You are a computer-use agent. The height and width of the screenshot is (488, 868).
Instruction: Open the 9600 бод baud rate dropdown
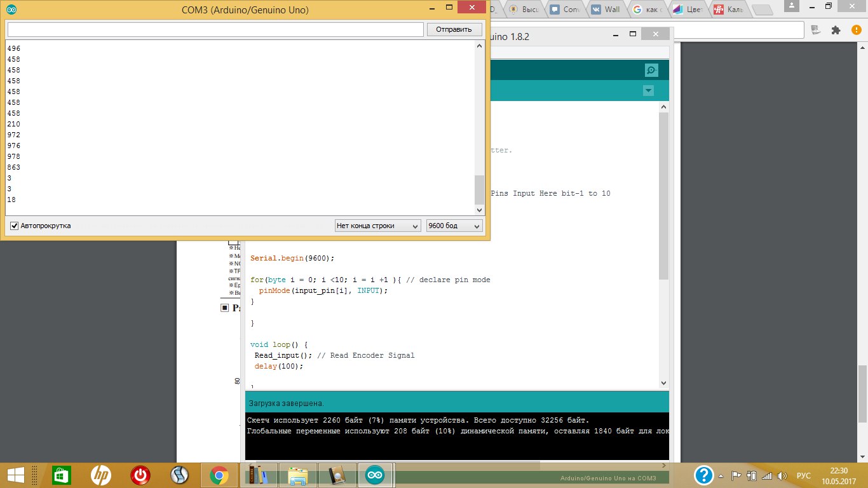pos(454,226)
